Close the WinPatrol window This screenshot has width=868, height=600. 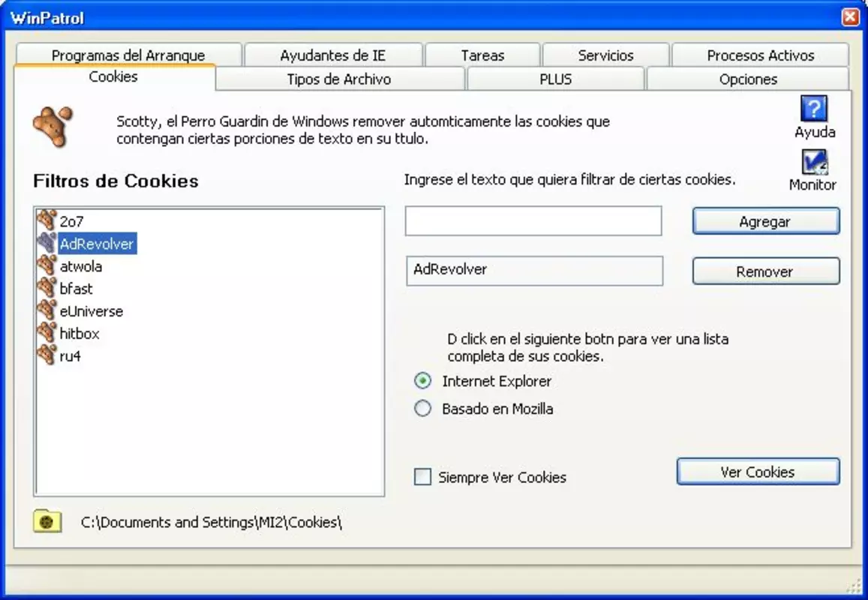coord(850,17)
